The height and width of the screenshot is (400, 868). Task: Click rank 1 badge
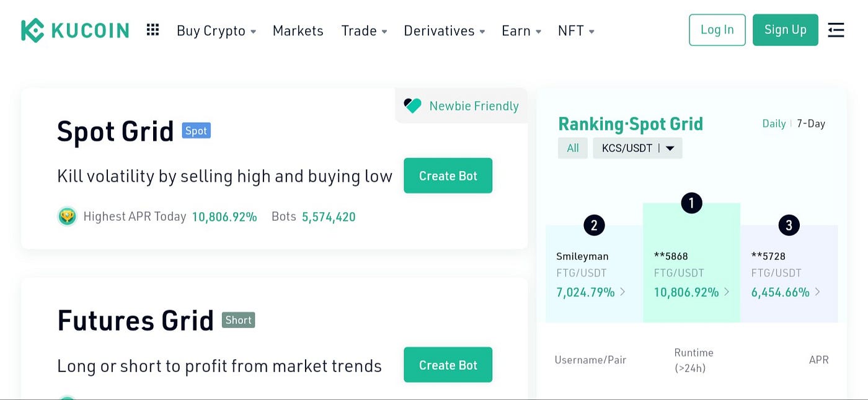pos(691,203)
